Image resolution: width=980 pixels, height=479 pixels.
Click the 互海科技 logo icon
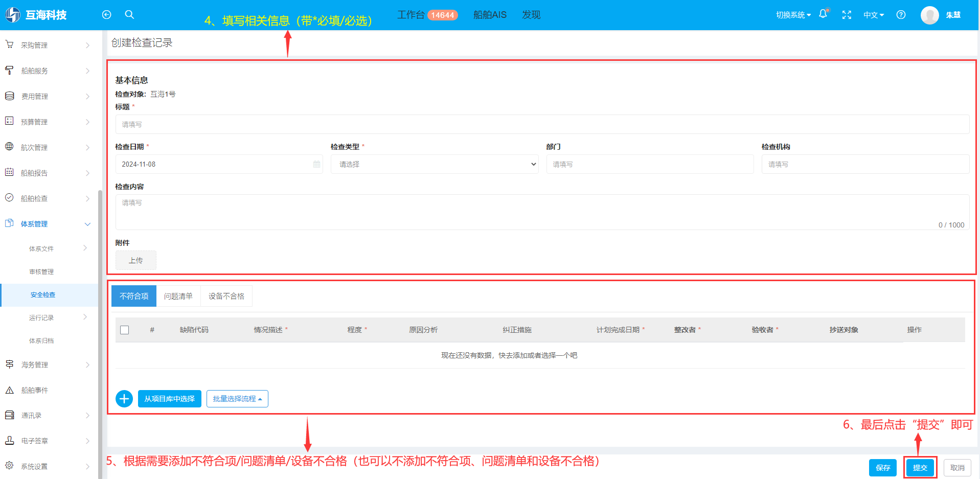pyautogui.click(x=13, y=15)
